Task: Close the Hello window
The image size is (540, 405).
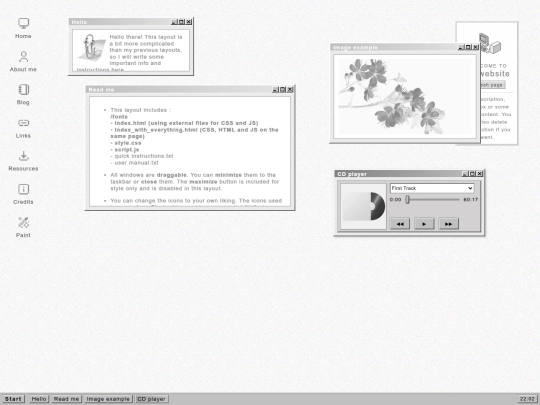Action: click(x=189, y=22)
